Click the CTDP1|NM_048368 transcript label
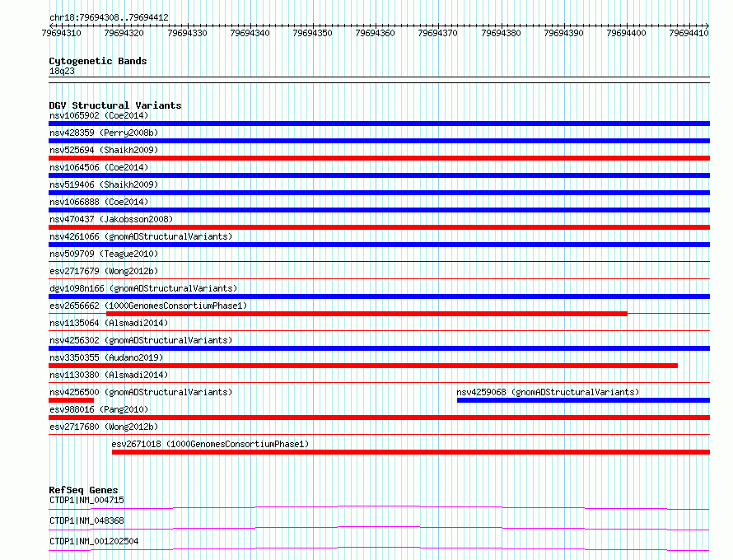Image resolution: width=733 pixels, height=560 pixels. pos(86,520)
